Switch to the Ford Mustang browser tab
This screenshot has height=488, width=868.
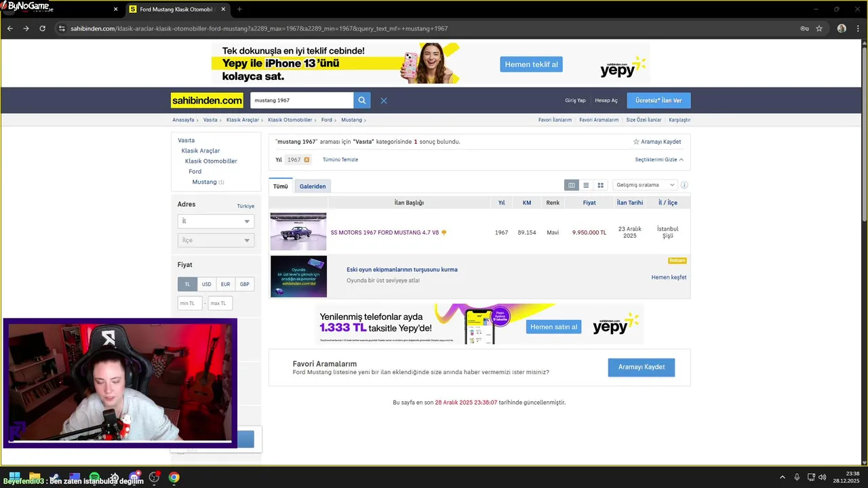pyautogui.click(x=176, y=9)
